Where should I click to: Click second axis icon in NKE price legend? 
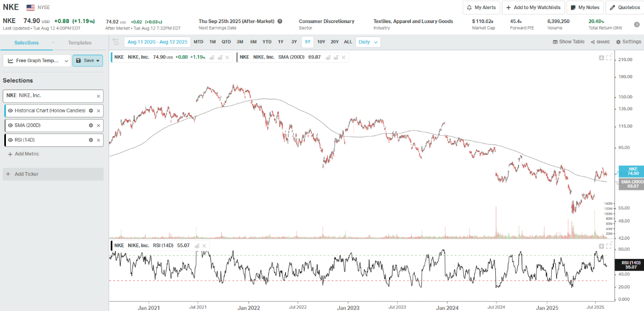[x=219, y=57]
